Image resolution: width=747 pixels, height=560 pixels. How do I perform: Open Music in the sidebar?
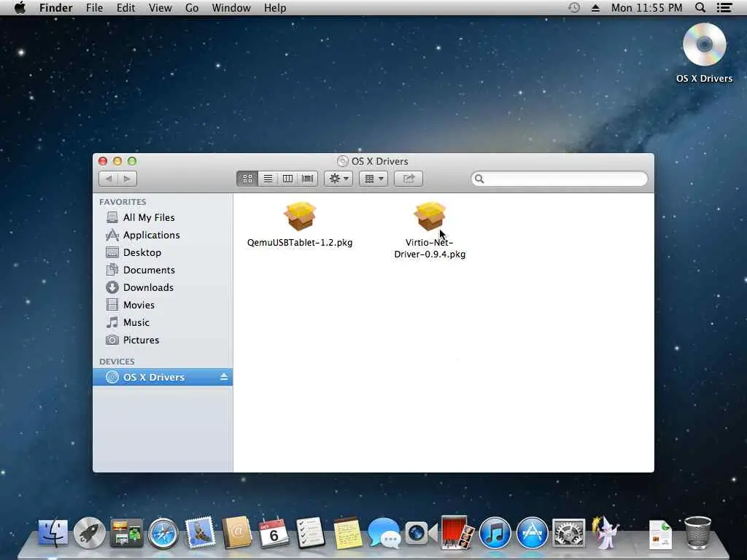[163, 322]
